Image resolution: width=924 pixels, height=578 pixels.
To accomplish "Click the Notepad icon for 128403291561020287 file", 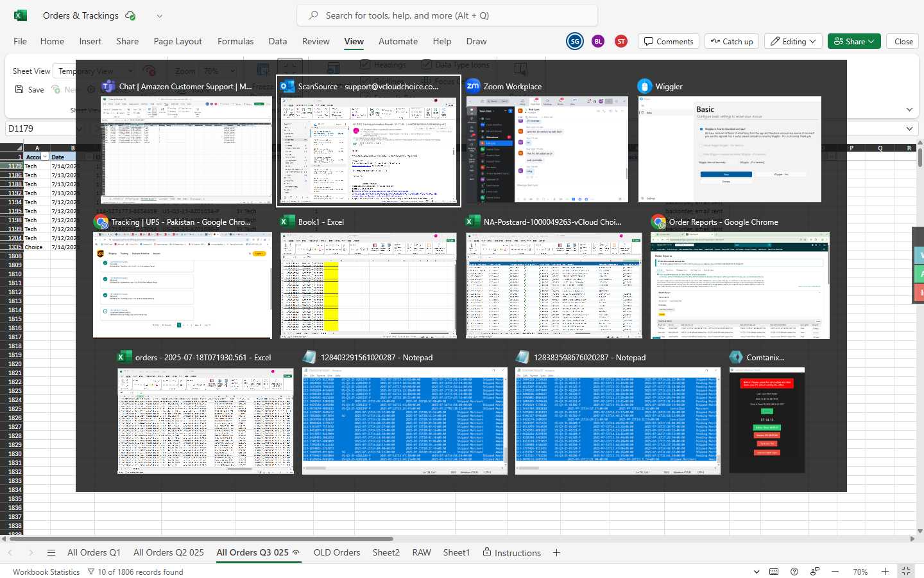I will (310, 357).
